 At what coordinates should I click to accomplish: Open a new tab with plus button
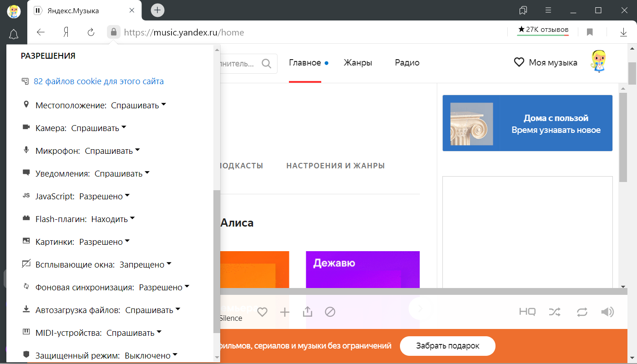coord(157,10)
